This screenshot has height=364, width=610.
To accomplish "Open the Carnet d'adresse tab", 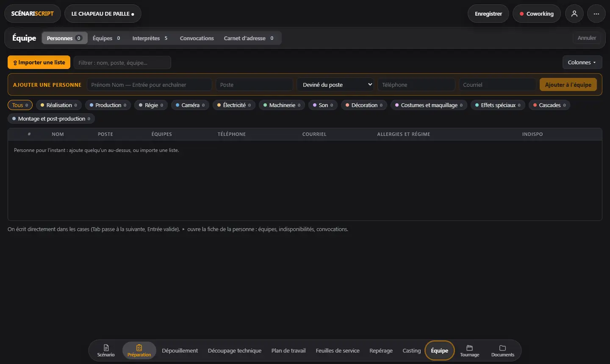I will click(x=249, y=38).
